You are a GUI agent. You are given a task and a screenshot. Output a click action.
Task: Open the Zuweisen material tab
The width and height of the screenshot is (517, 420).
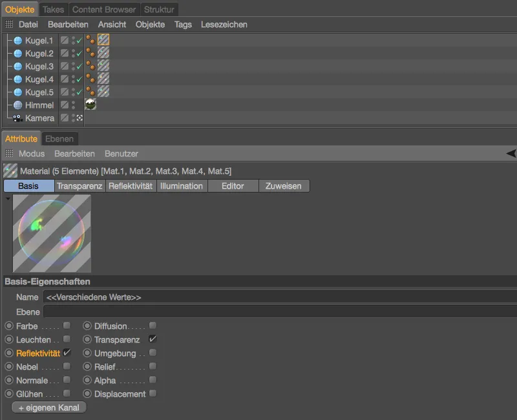284,186
